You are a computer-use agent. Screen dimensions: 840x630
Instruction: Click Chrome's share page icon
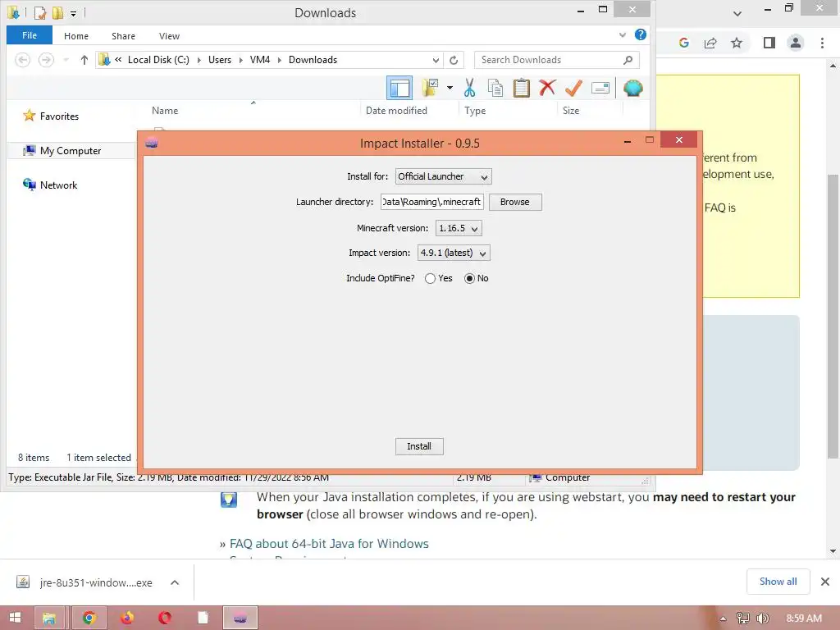tap(710, 43)
